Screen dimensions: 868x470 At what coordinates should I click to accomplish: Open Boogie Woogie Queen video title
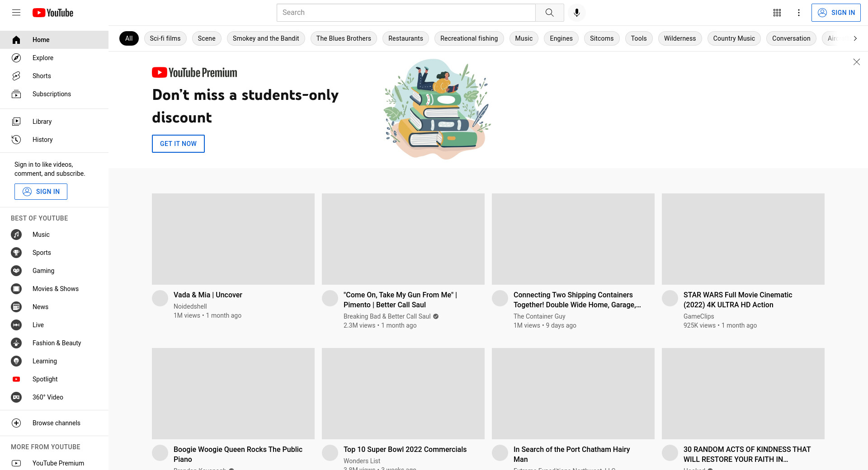[238, 454]
